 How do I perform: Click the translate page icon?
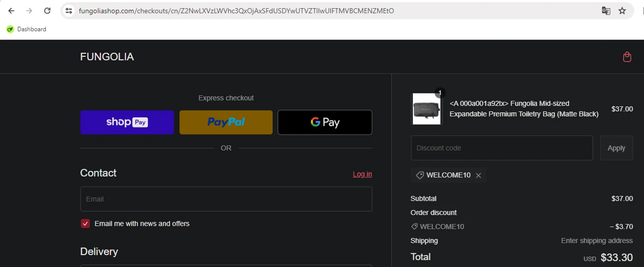pos(606,11)
